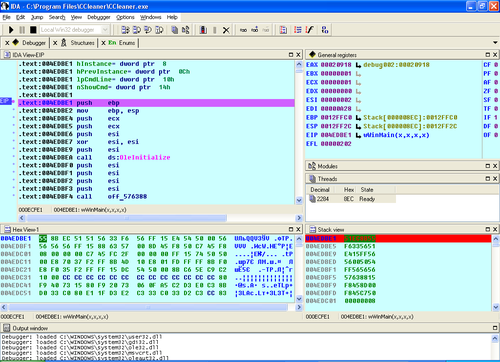Open the tab list arrow at right

(x=495, y=43)
